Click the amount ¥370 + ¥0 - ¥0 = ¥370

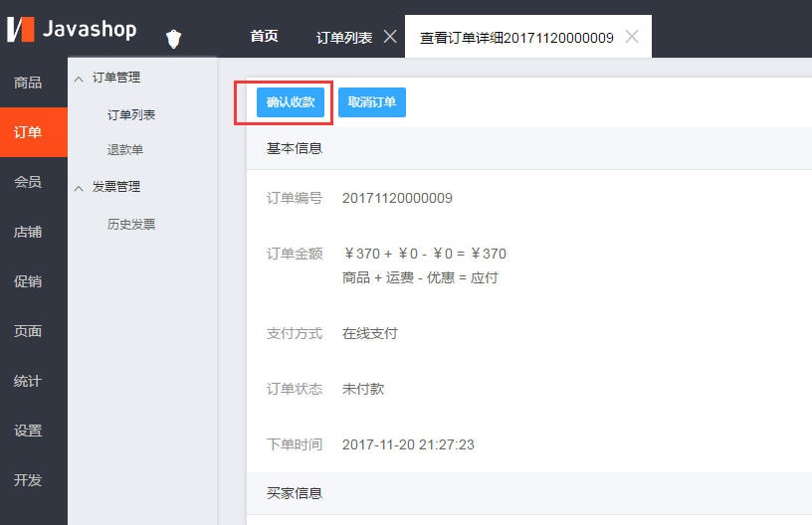[425, 254]
